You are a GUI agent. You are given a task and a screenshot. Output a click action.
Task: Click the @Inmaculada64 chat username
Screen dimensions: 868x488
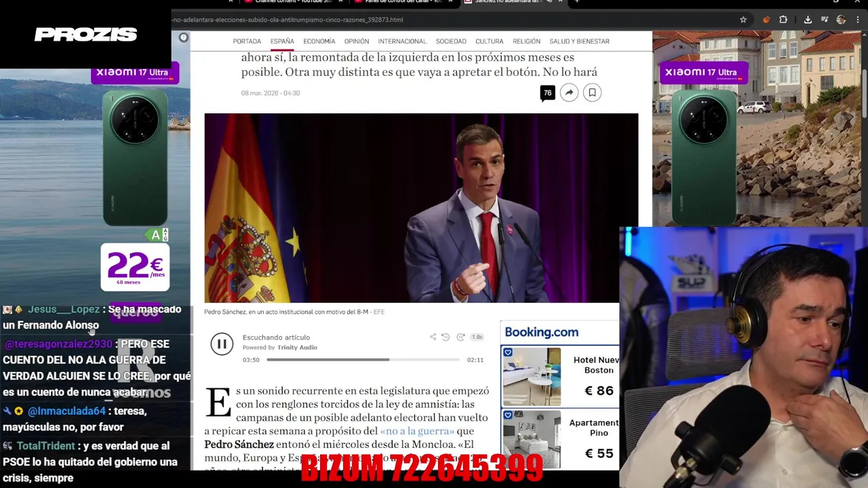(66, 411)
